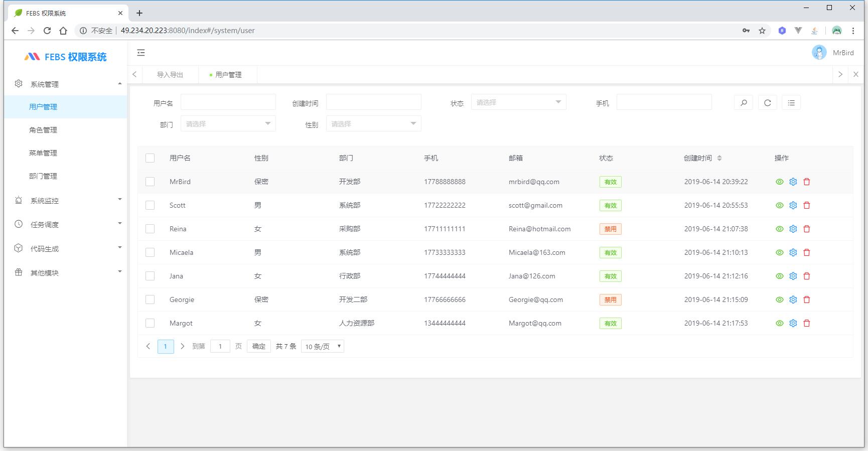Open 部门管理 in the sidebar

66,176
